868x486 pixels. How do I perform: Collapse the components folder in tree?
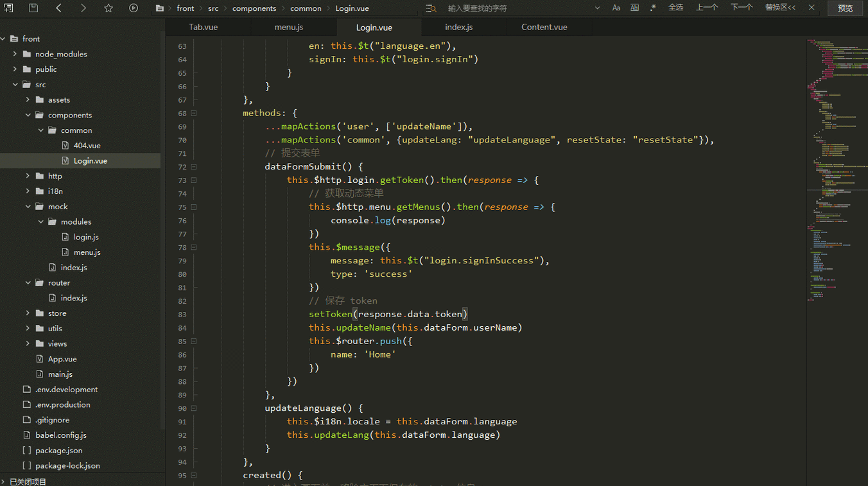tap(28, 116)
